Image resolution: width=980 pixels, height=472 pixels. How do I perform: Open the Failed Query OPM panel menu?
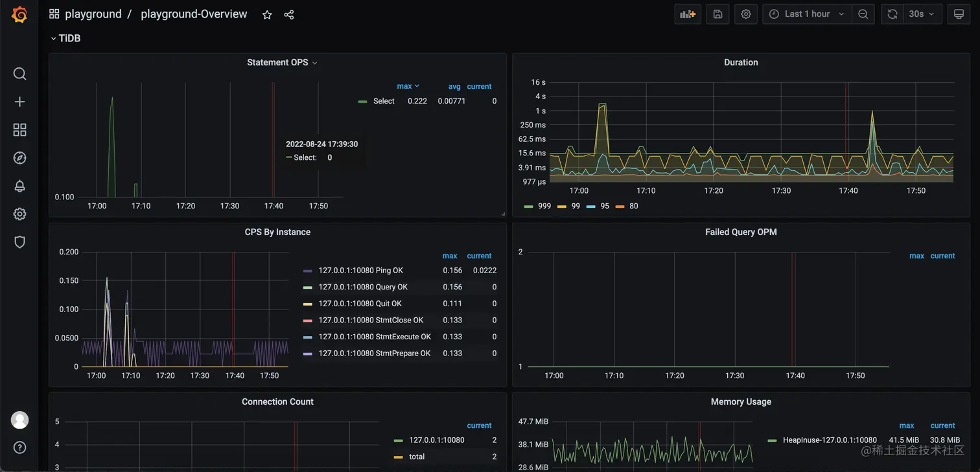tap(741, 232)
